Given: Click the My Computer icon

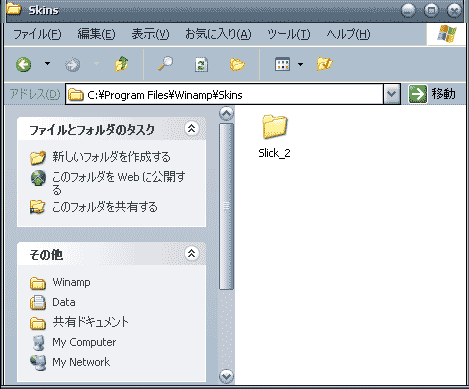Looking at the screenshot, I should [39, 343].
